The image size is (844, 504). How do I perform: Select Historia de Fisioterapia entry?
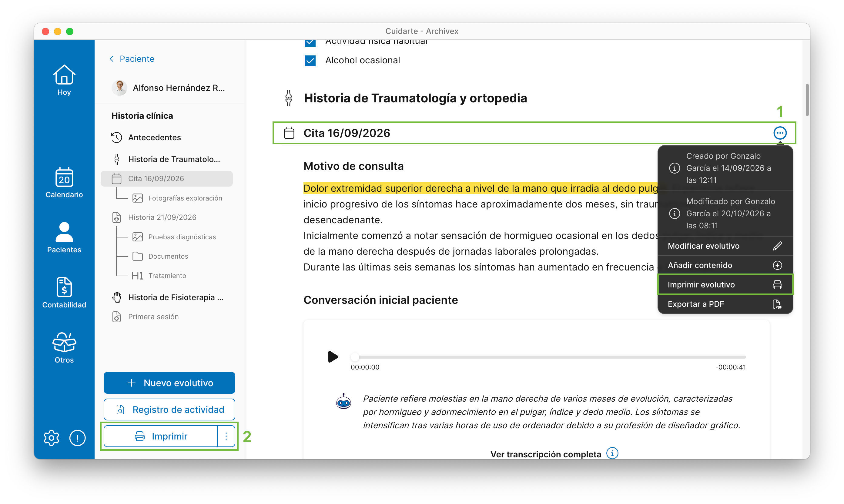(168, 297)
